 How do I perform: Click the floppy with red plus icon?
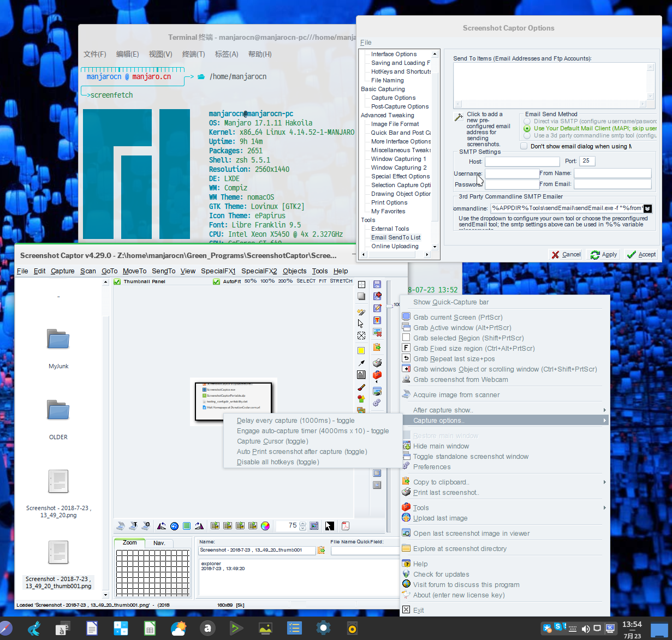(x=377, y=296)
